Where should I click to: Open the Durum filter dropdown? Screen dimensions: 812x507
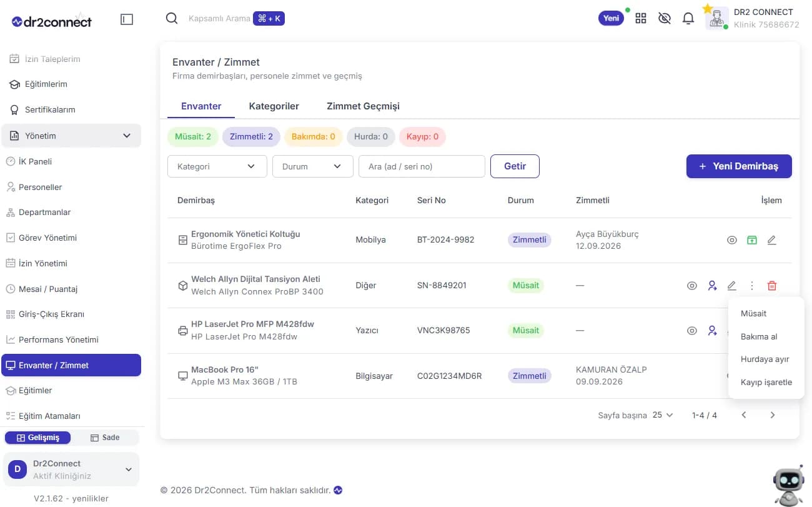(313, 166)
